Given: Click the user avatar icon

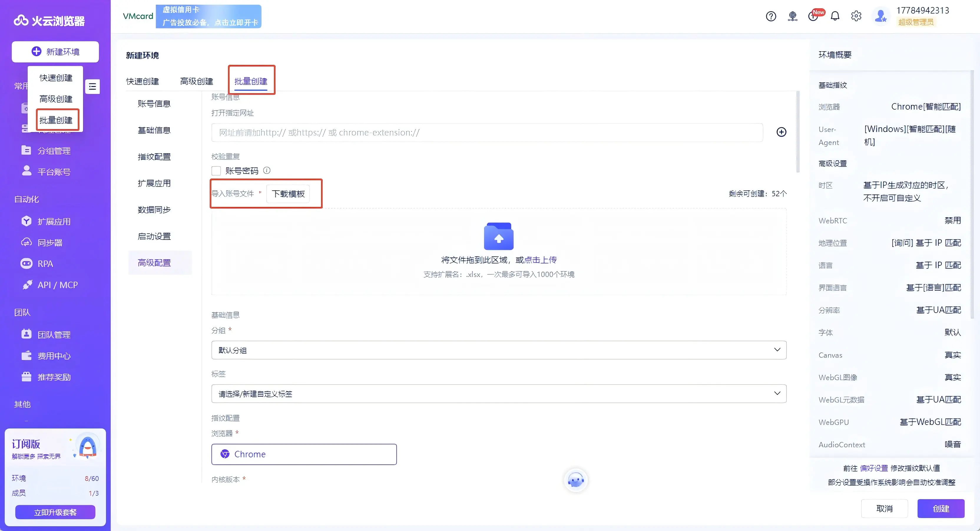Looking at the screenshot, I should click(x=881, y=17).
